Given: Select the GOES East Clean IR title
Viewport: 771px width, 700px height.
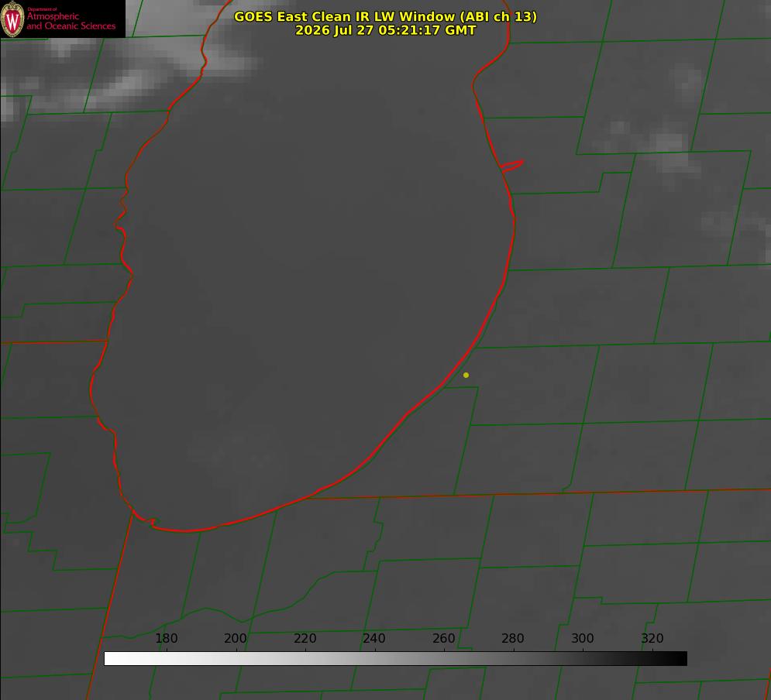Looking at the screenshot, I should [x=385, y=16].
